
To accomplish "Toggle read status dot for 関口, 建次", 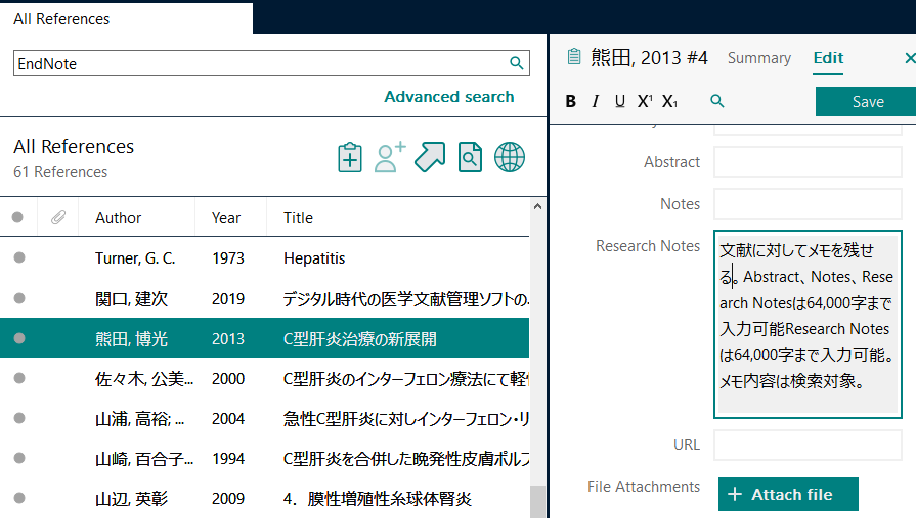I will tap(19, 298).
